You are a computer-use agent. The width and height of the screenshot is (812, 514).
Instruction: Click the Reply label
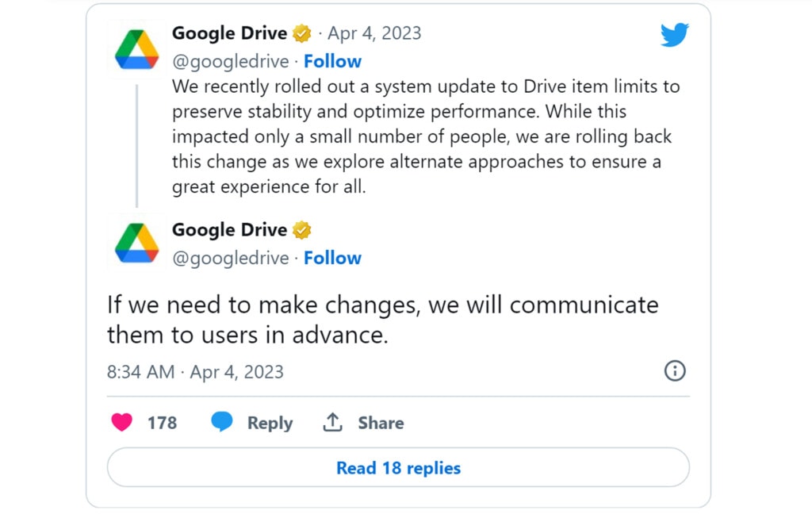pyautogui.click(x=270, y=423)
